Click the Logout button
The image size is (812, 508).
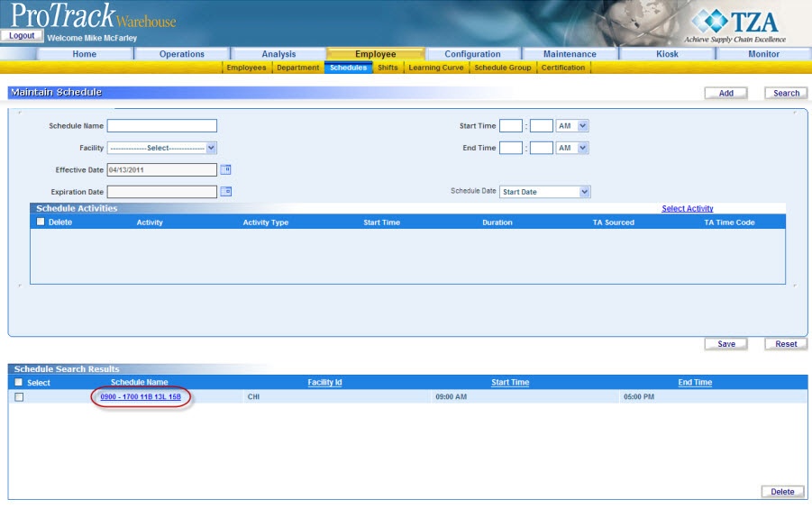point(22,35)
